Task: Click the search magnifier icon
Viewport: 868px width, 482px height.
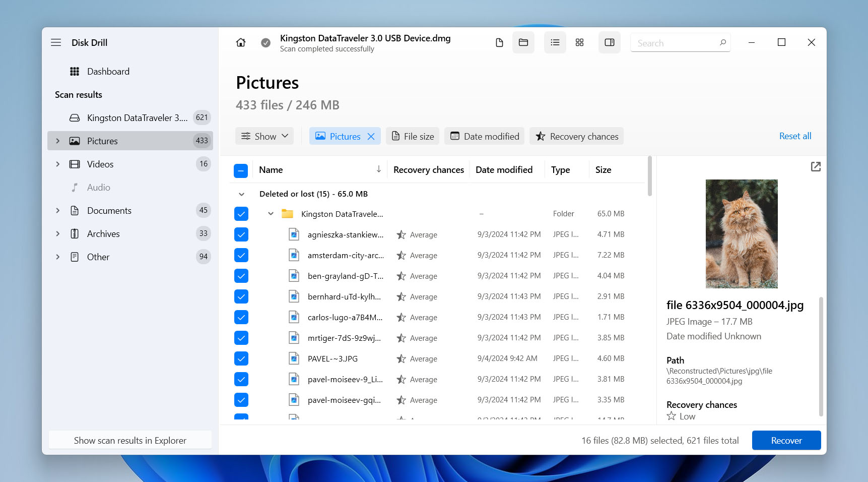Action: [722, 43]
